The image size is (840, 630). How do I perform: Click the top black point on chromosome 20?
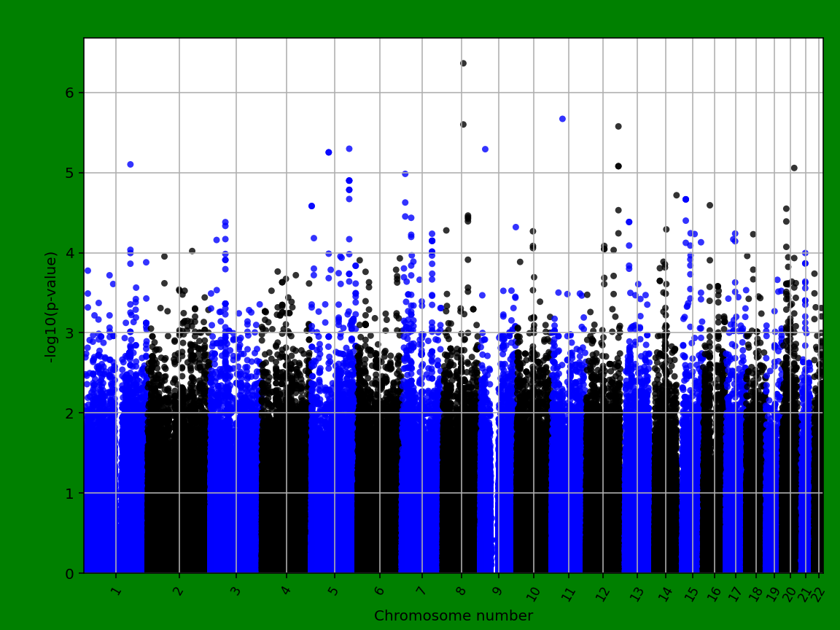click(794, 168)
